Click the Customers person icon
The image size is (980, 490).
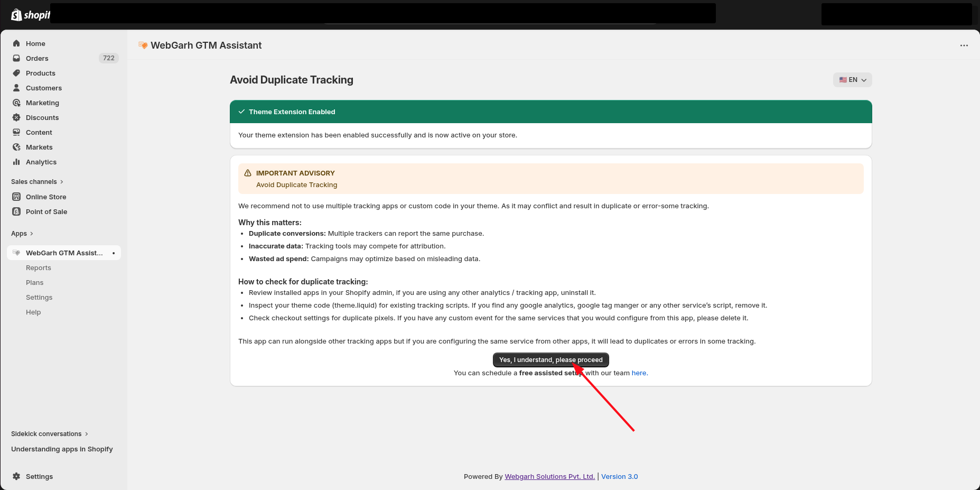(16, 88)
